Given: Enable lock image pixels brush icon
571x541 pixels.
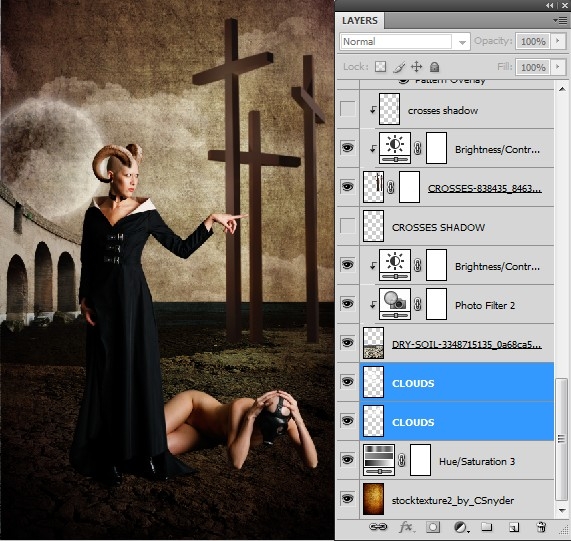Looking at the screenshot, I should [x=399, y=67].
